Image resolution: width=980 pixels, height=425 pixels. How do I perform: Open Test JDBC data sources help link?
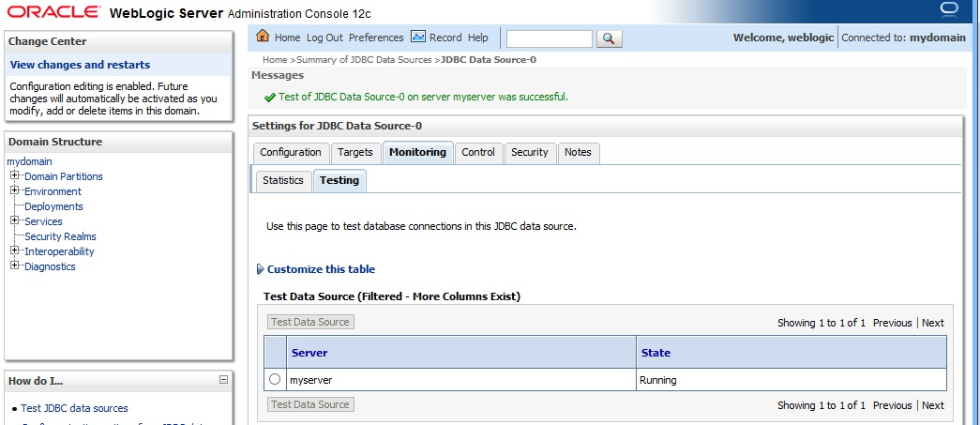pyautogui.click(x=74, y=408)
